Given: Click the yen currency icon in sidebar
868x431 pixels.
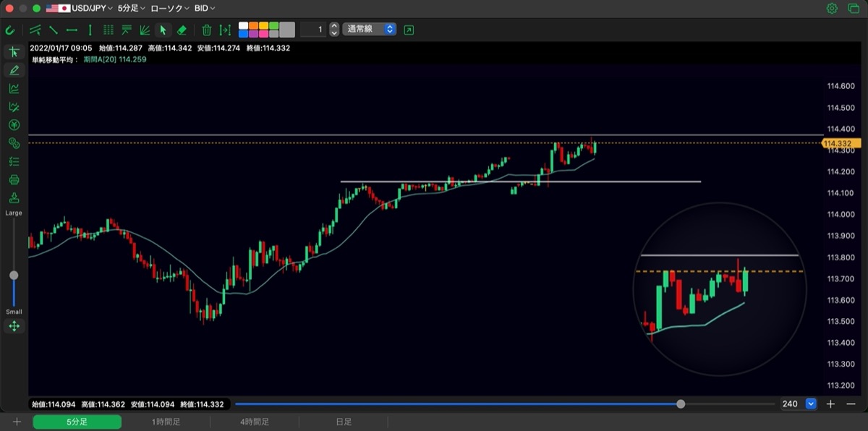Looking at the screenshot, I should tap(14, 124).
